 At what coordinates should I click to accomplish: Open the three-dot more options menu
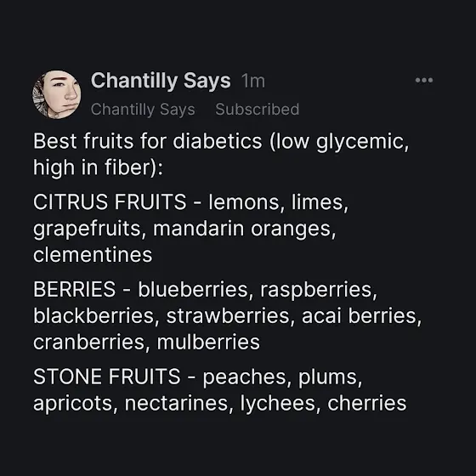[424, 80]
